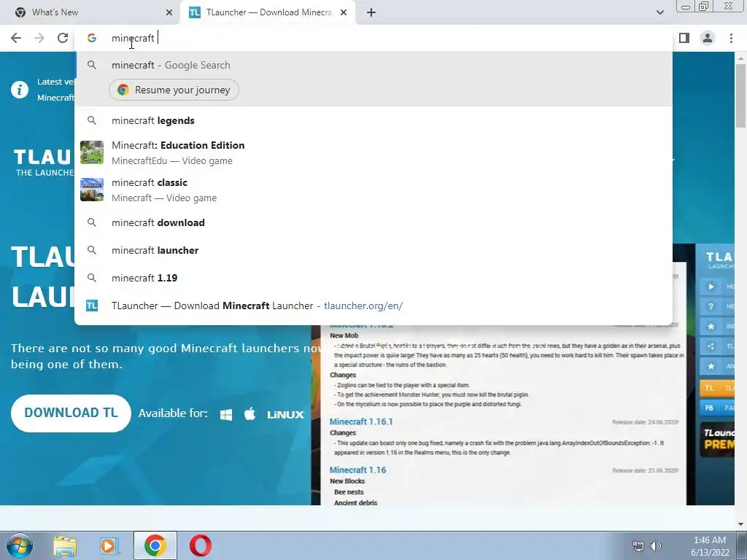Image resolution: width=747 pixels, height=560 pixels.
Task: Click the FB button in launcher sidebar
Action: coord(717,408)
